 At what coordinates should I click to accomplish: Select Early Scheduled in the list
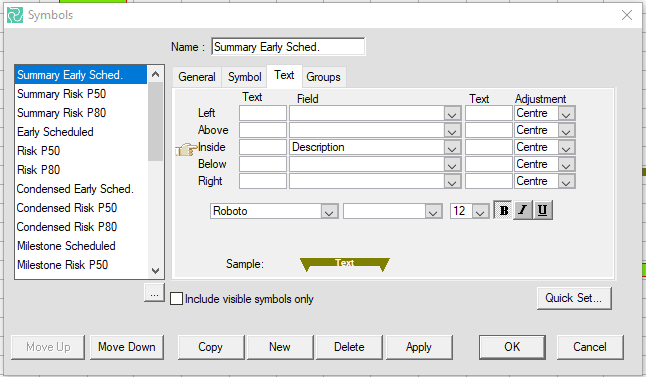pos(81,132)
